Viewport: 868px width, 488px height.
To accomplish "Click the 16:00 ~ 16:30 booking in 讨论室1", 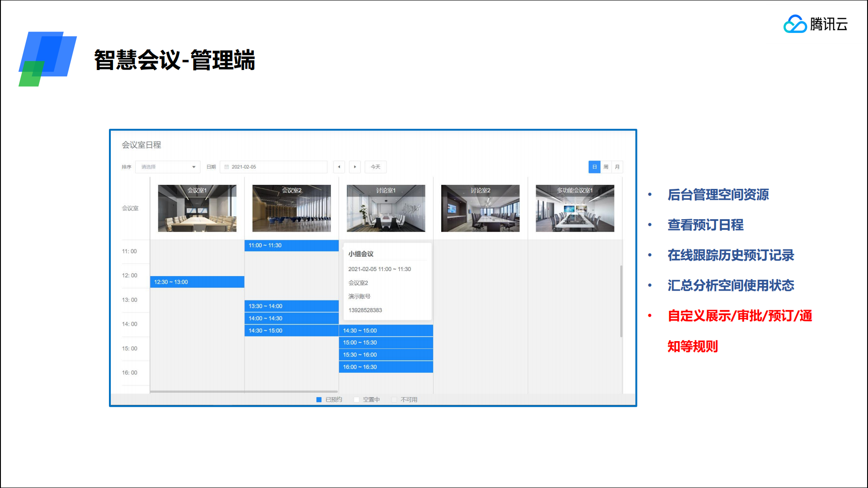I will click(x=386, y=367).
